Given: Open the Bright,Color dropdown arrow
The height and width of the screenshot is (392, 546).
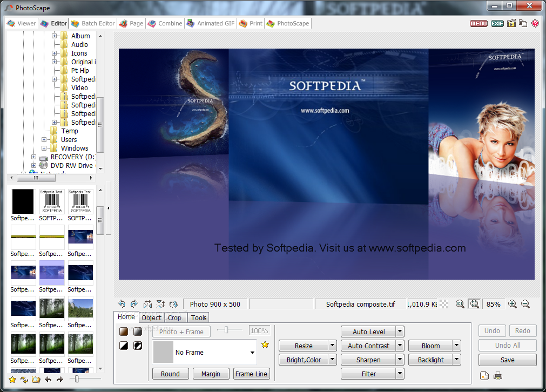Looking at the screenshot, I should 333,360.
